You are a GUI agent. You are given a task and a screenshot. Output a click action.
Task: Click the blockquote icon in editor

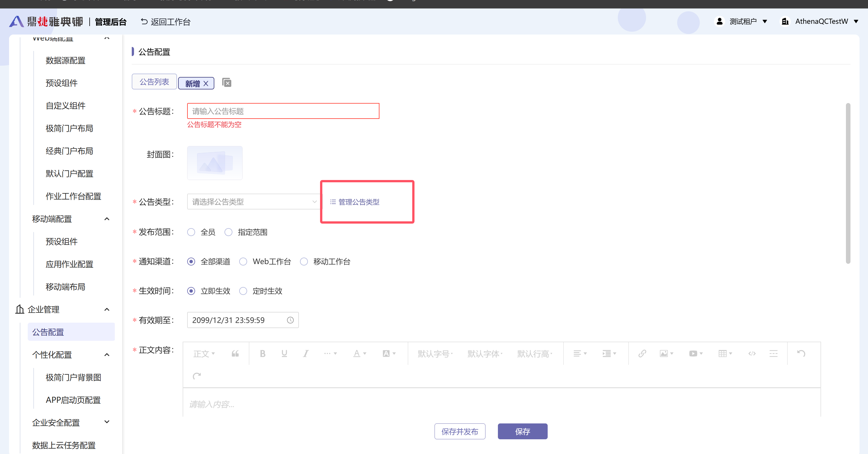pos(235,354)
